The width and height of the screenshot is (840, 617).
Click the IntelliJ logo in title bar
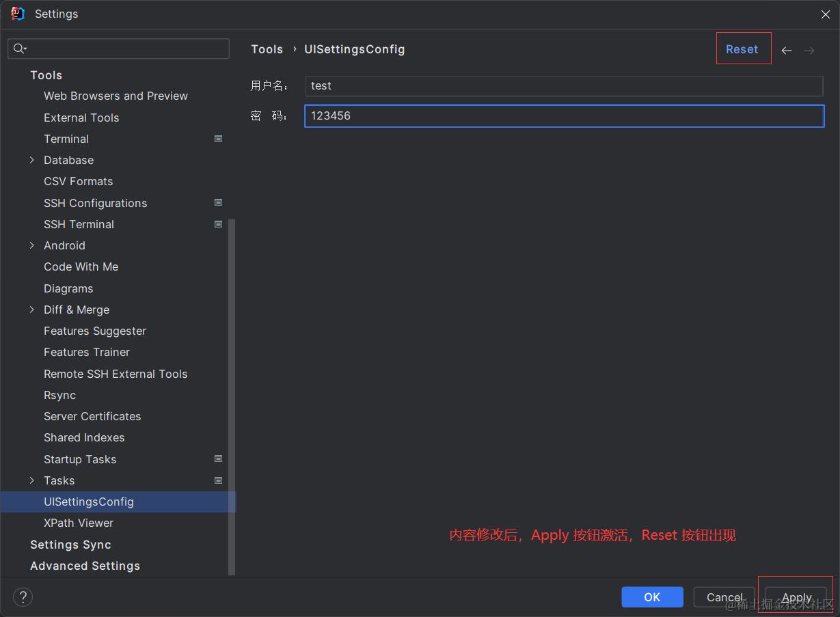coord(18,14)
